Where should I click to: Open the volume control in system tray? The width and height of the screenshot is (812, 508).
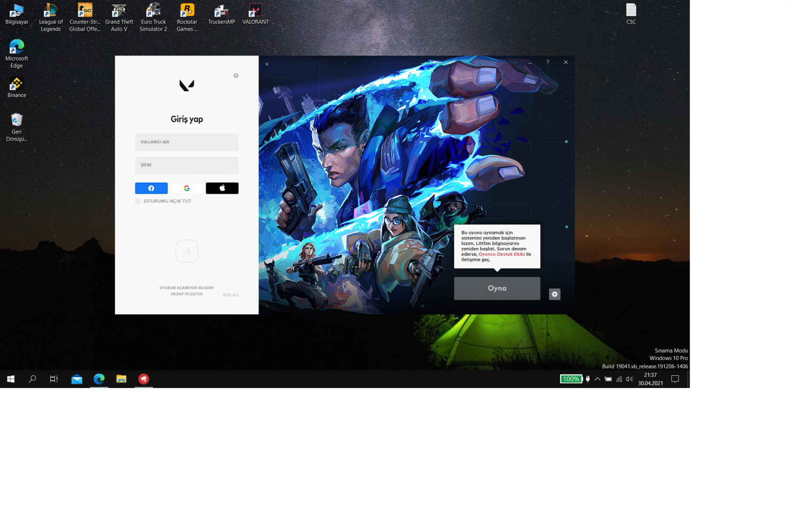(629, 379)
